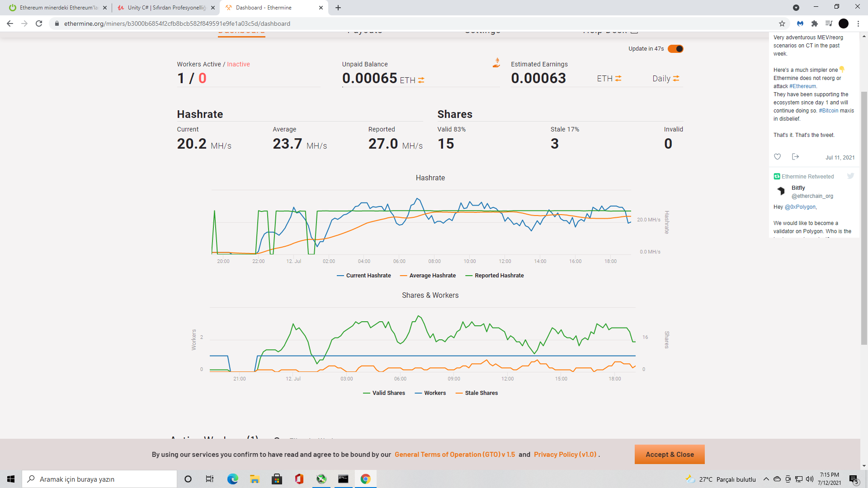This screenshot has width=868, height=488.
Task: Open the Privacy Policy (v1.0) link
Action: (x=565, y=455)
